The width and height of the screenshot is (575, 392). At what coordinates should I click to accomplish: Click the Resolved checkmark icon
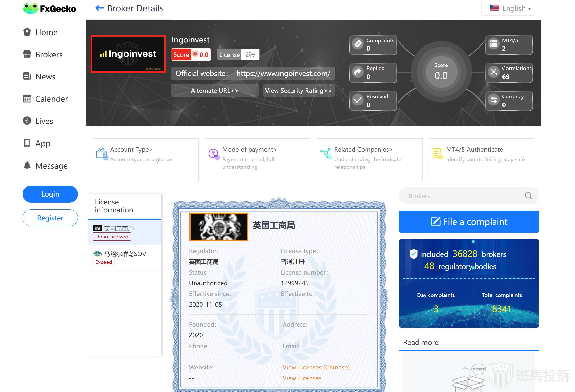pyautogui.click(x=358, y=100)
